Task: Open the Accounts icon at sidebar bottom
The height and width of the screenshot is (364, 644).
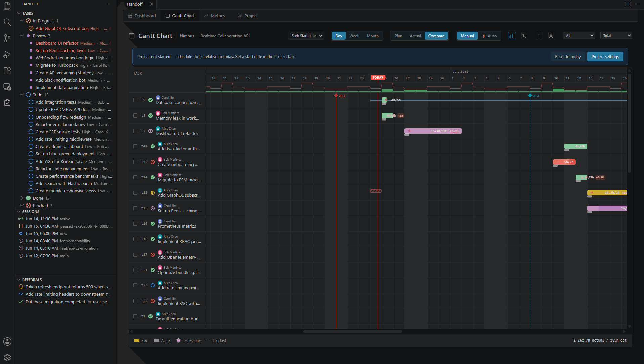Action: pos(7,342)
